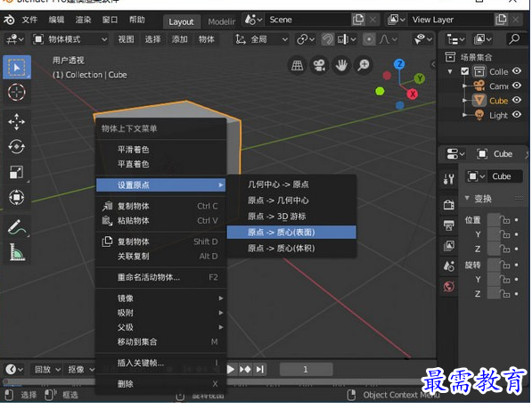532x409 pixels.
Task: Open the Output properties tab
Action: 448,225
